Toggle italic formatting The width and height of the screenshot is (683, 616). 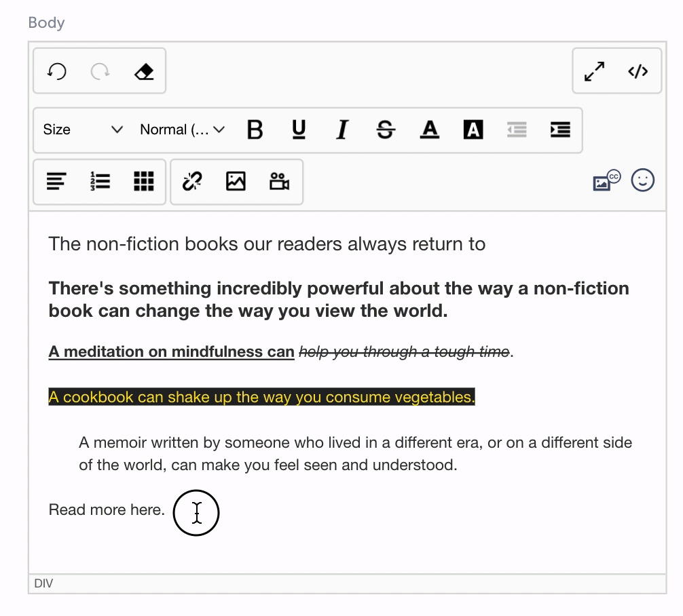click(x=342, y=130)
